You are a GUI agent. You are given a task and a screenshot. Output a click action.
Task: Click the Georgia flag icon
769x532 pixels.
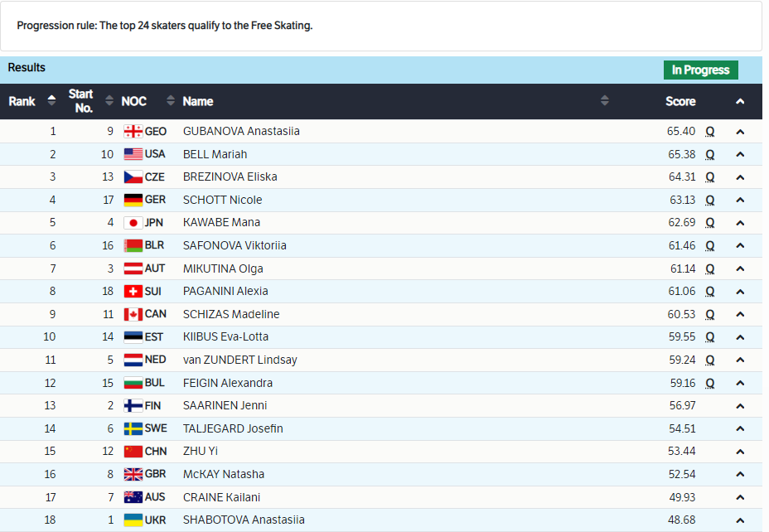tap(133, 131)
